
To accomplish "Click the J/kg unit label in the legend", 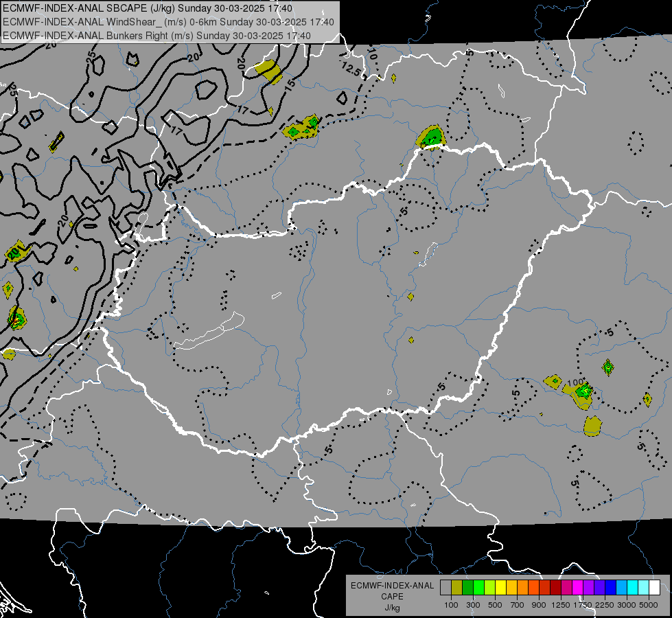I will (x=392, y=608).
